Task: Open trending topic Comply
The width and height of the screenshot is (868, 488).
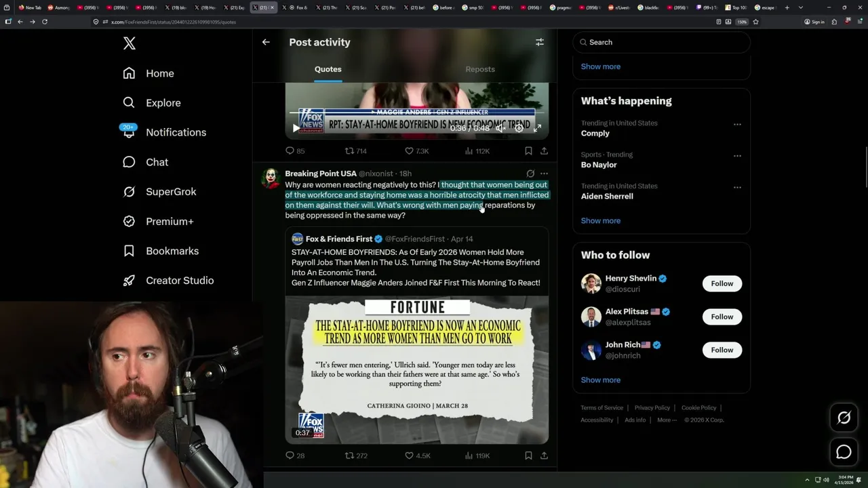Action: [595, 134]
